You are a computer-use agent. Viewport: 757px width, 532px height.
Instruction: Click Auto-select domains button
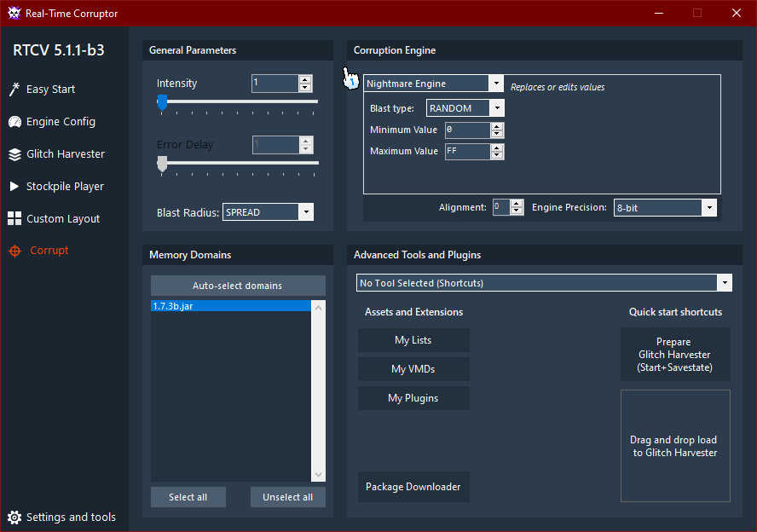tap(238, 286)
